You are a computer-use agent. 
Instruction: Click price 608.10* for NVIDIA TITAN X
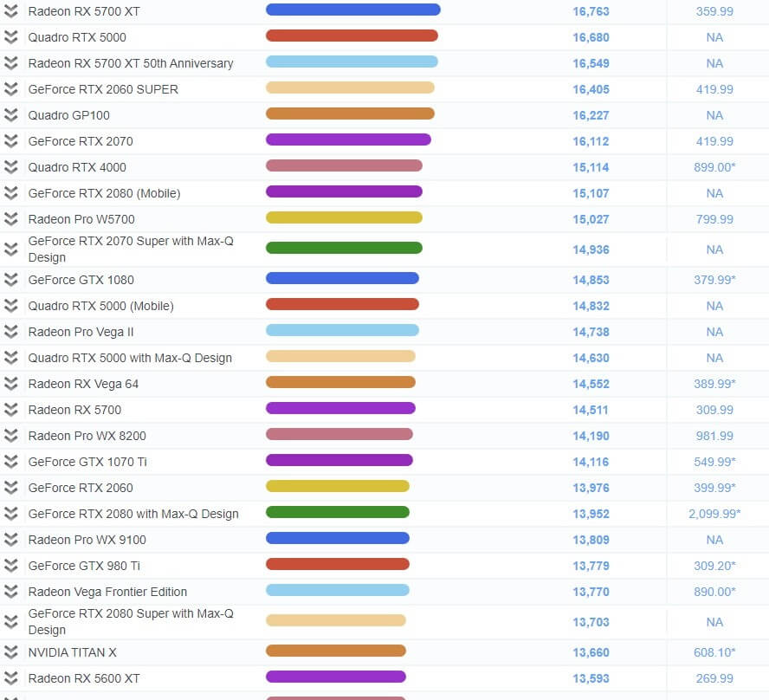pyautogui.click(x=714, y=652)
